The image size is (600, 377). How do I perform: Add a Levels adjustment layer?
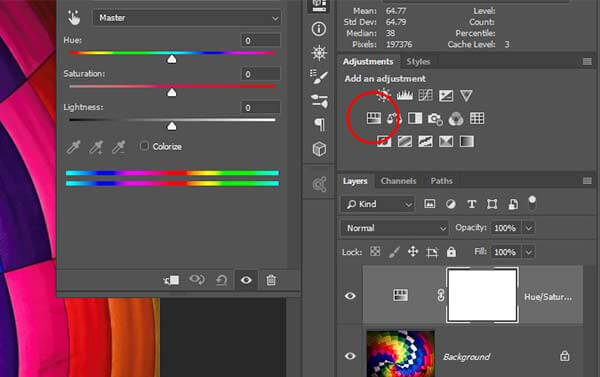click(x=404, y=95)
